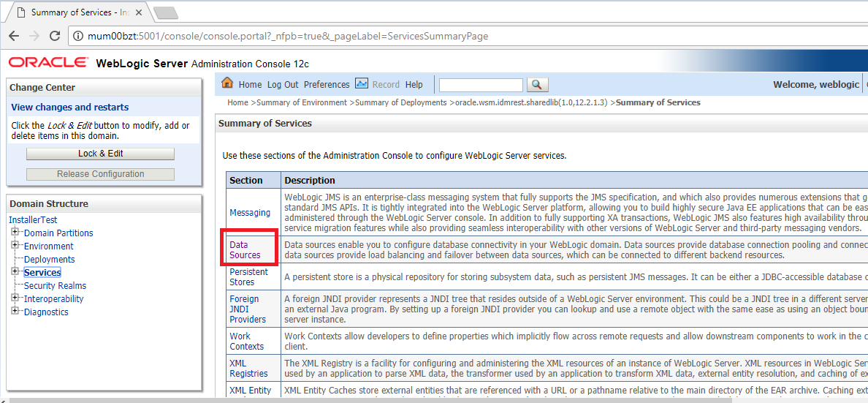Open Home in the toolbar
Screen dimensions: 868x403
(x=250, y=85)
